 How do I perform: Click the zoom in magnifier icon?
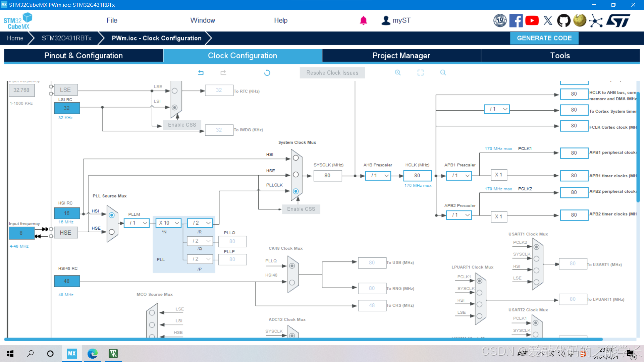pos(398,73)
